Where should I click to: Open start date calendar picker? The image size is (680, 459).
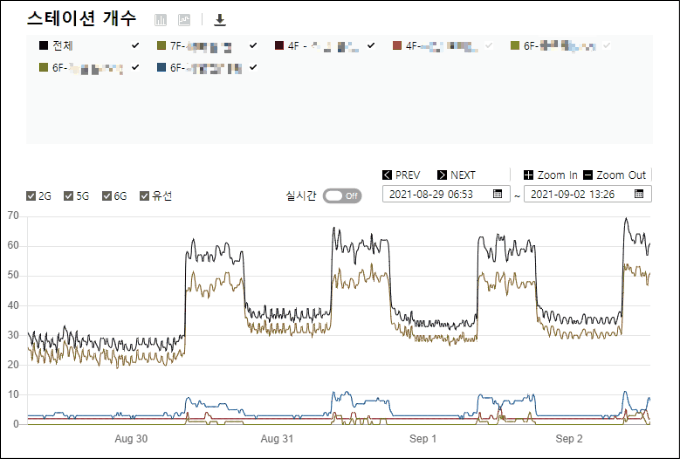point(497,194)
